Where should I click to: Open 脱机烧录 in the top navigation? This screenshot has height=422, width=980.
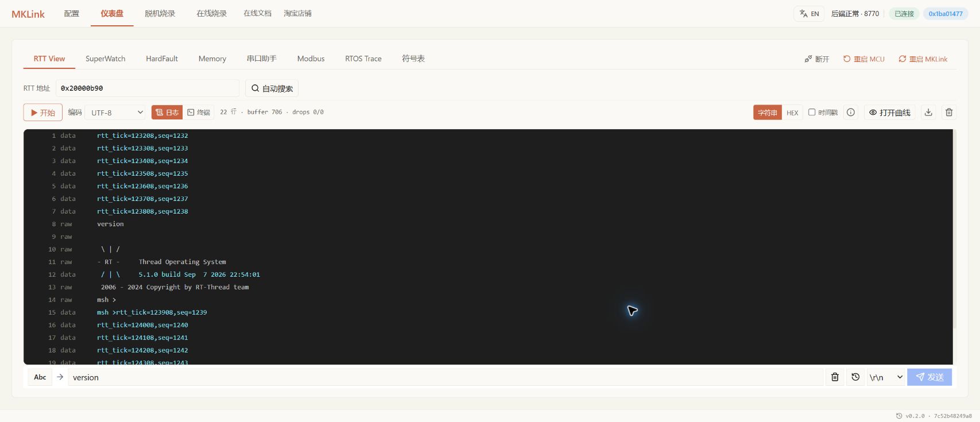coord(160,13)
